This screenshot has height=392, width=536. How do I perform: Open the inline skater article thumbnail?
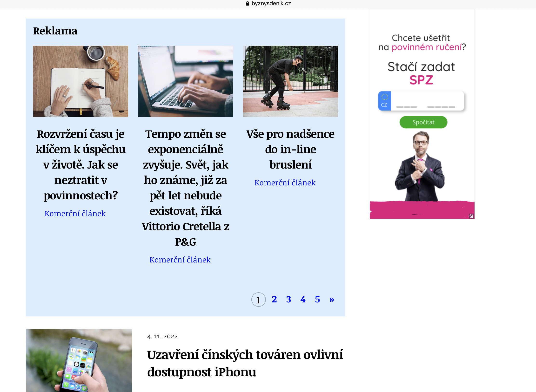click(290, 81)
